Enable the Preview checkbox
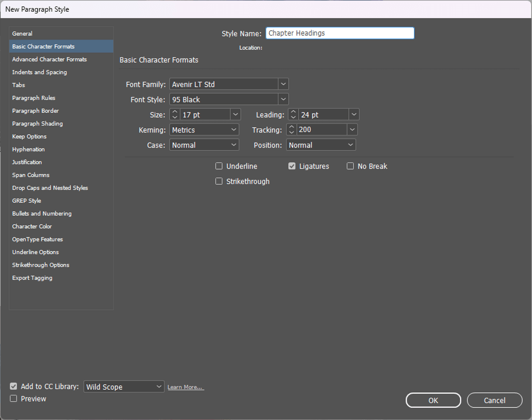 [14, 399]
